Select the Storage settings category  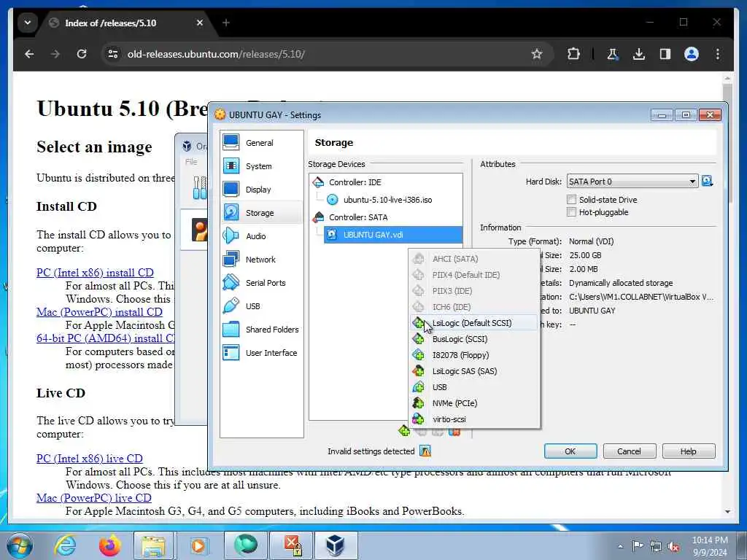(262, 213)
